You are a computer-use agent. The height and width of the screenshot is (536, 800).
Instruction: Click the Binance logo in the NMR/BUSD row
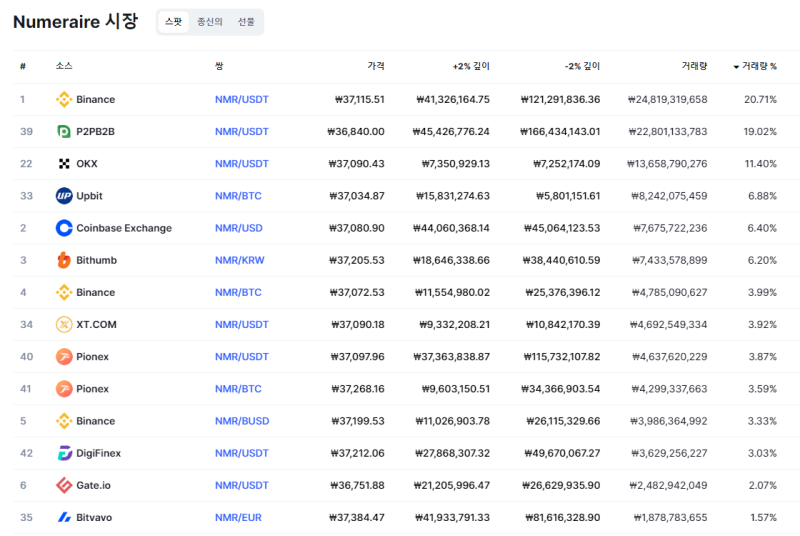coord(64,421)
